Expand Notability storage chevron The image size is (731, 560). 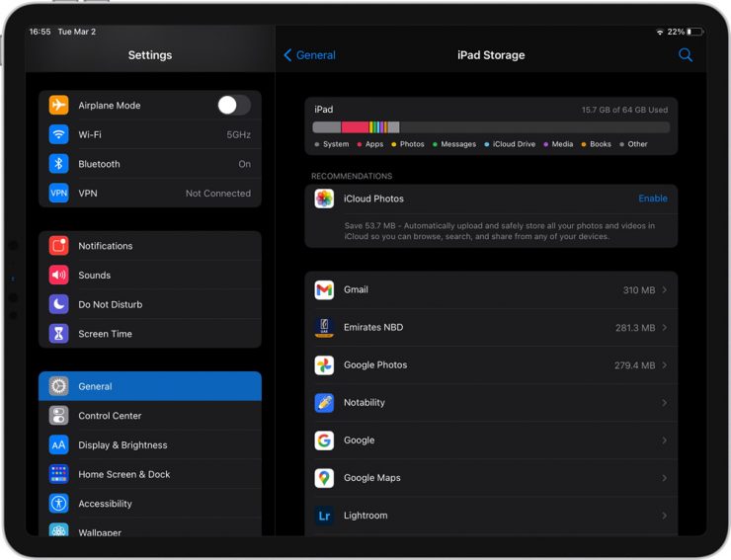pyautogui.click(x=665, y=403)
